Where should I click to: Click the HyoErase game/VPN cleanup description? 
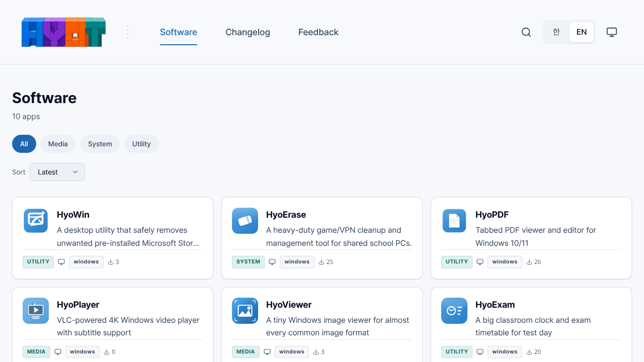point(339,237)
